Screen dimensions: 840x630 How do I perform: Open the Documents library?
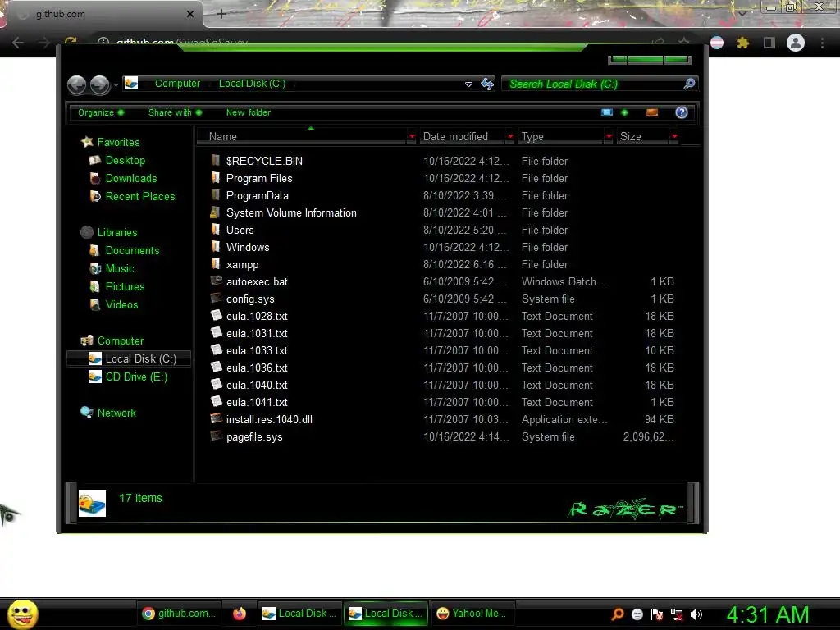click(124, 251)
